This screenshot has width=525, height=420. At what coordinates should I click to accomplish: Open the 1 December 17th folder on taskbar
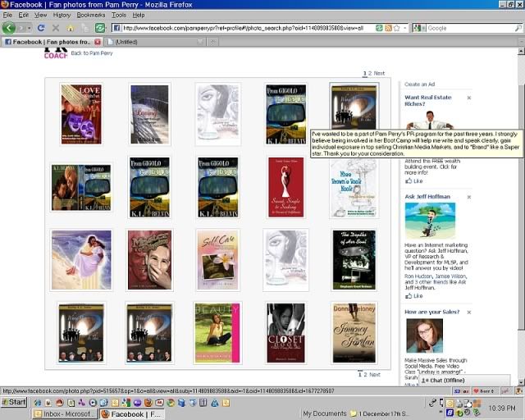[380, 413]
